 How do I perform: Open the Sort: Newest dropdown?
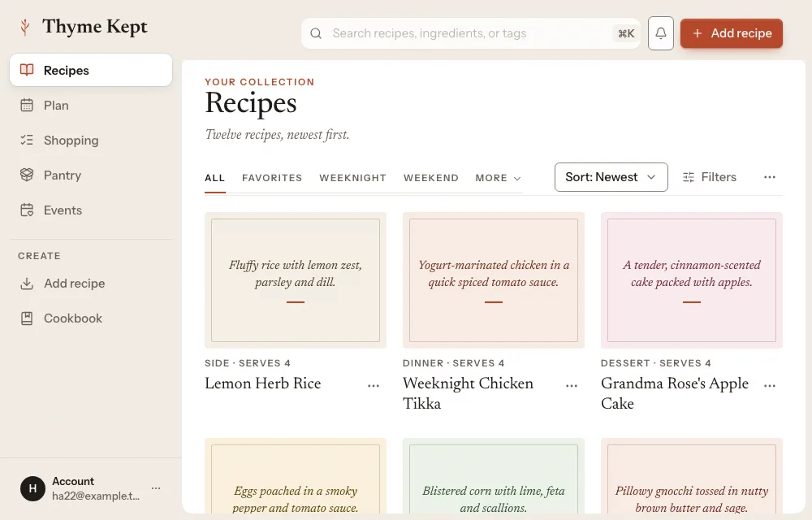click(611, 177)
